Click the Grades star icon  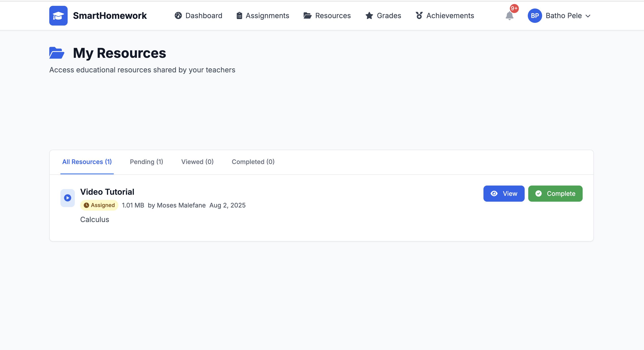pyautogui.click(x=369, y=15)
